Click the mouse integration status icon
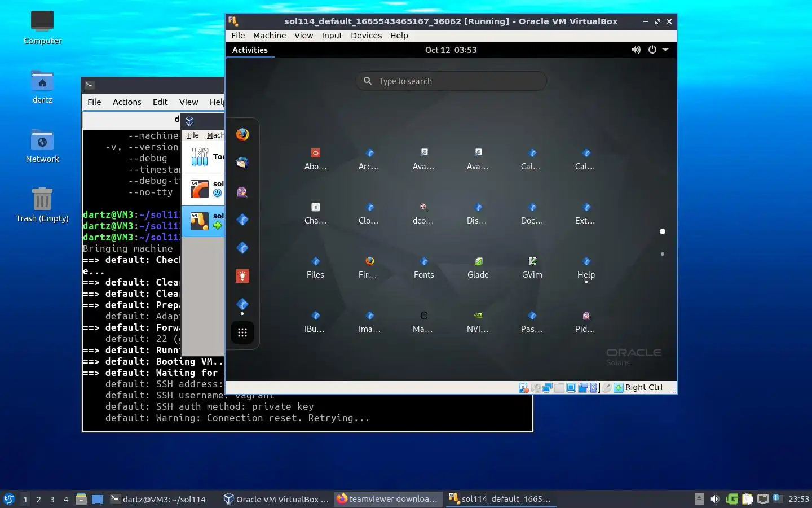This screenshot has height=508, width=812. 607,388
